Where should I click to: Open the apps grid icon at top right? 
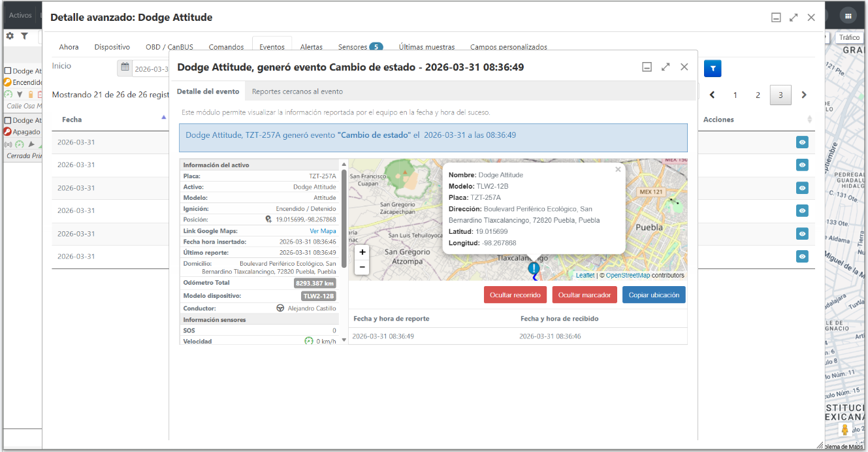tap(848, 16)
